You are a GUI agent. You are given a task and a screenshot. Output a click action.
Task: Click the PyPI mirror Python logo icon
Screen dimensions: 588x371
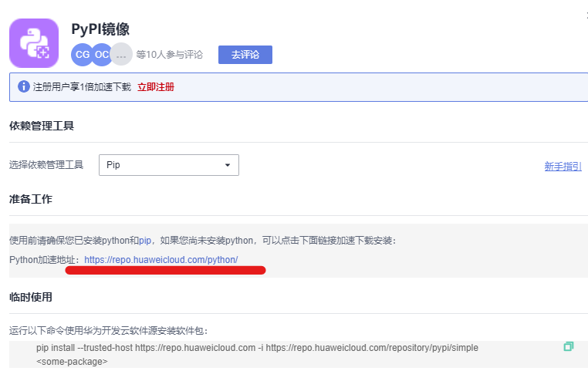click(x=34, y=43)
